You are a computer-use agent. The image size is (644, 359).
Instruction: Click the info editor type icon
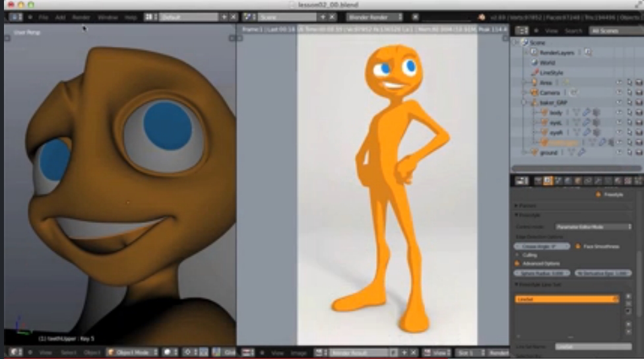(16, 17)
